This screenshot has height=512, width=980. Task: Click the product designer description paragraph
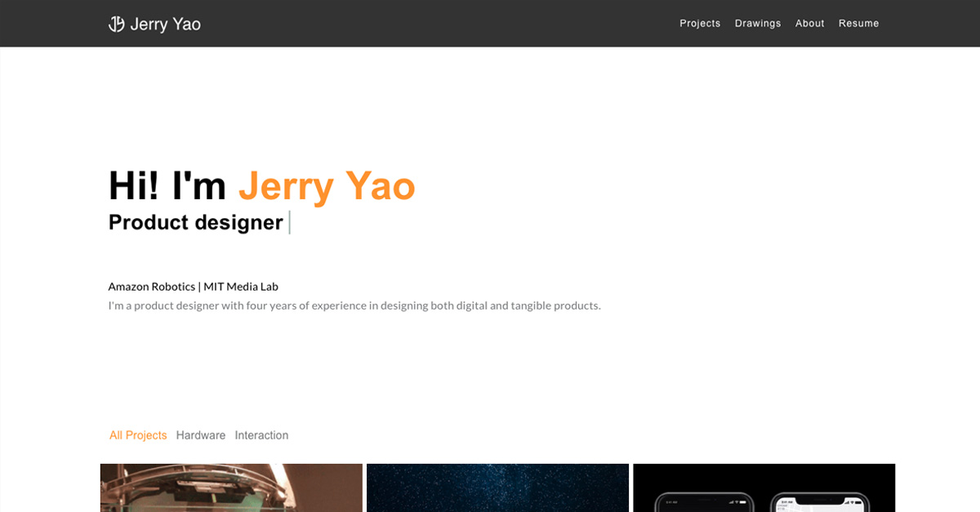pyautogui.click(x=354, y=306)
